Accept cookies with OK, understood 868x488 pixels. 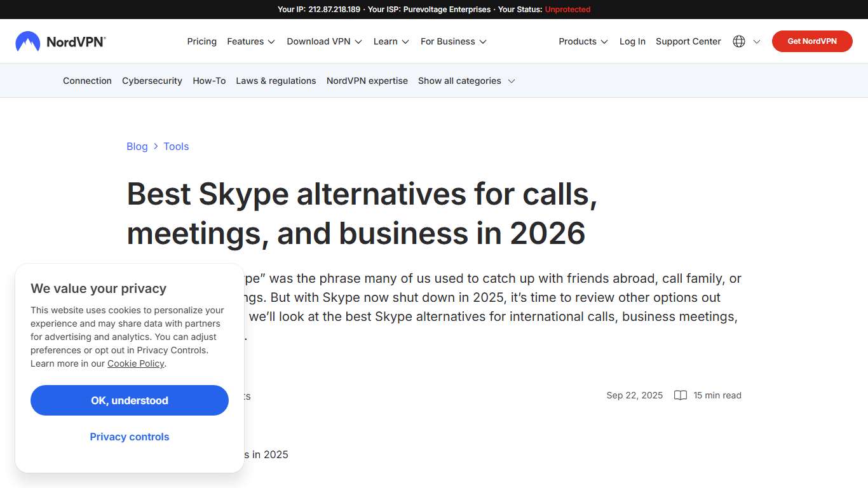pyautogui.click(x=129, y=400)
